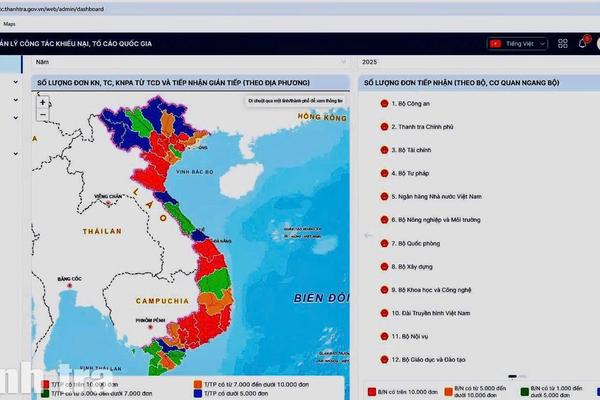Zoom out on the map
600x400 pixels.
43,114
